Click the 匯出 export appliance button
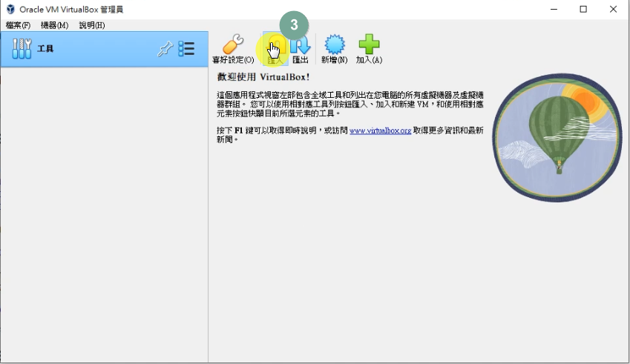This screenshot has width=630, height=364. pyautogui.click(x=301, y=49)
